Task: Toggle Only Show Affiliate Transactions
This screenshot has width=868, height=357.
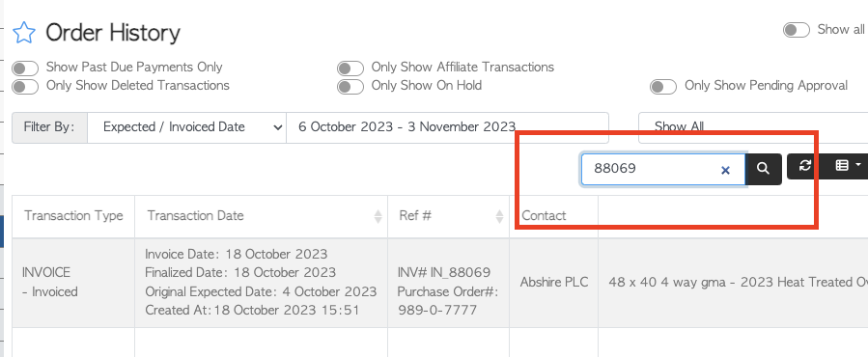Action: click(x=350, y=69)
